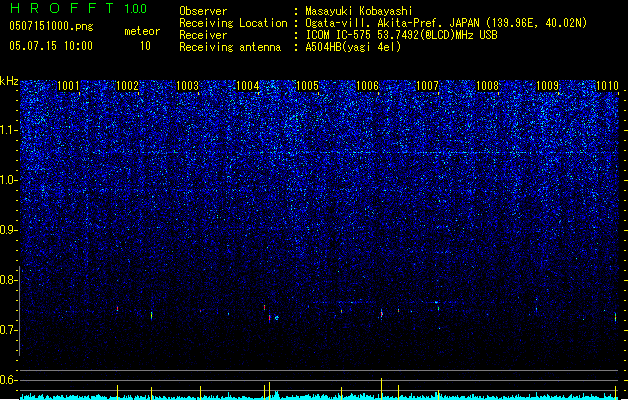Click the 1006 time marker
Viewport: 629px width, 400px height.
point(367,86)
